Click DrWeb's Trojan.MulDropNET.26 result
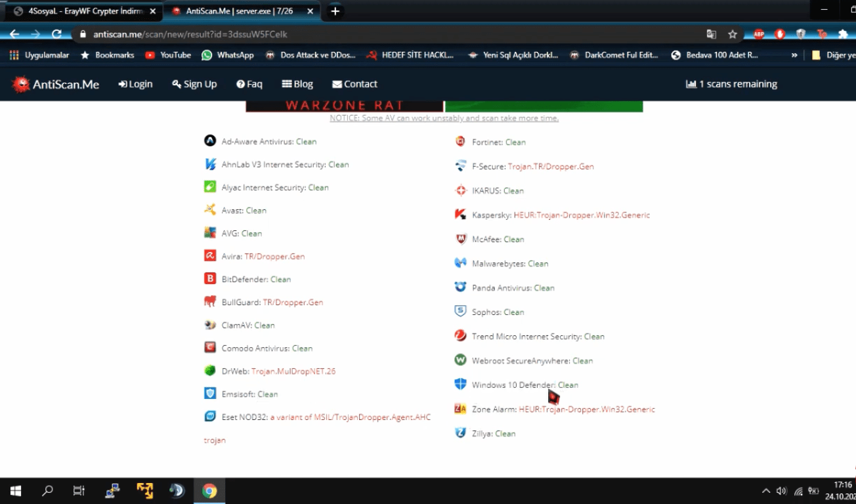Viewport: 856px width, 504px height. (x=293, y=371)
